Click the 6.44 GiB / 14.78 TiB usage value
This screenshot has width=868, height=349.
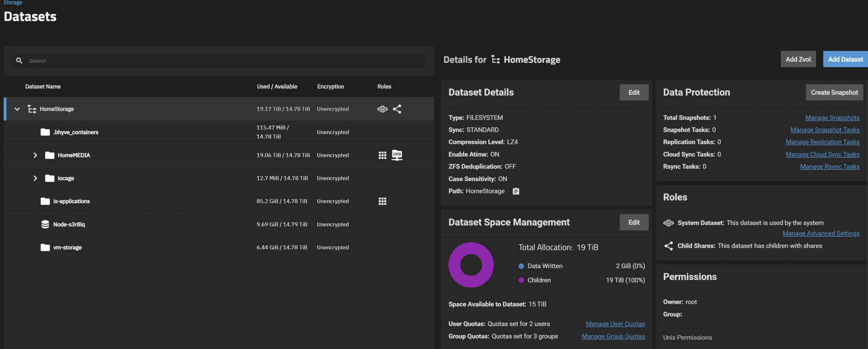(x=282, y=247)
